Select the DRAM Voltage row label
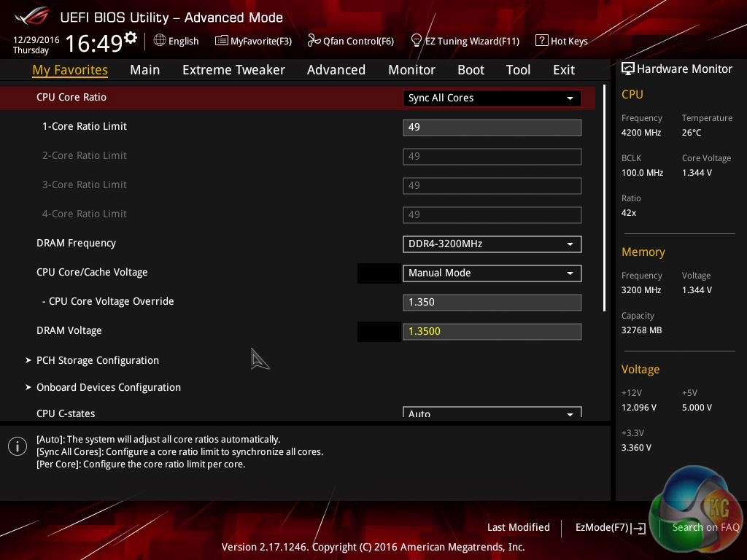Screen dimensions: 747x560 pos(69,330)
